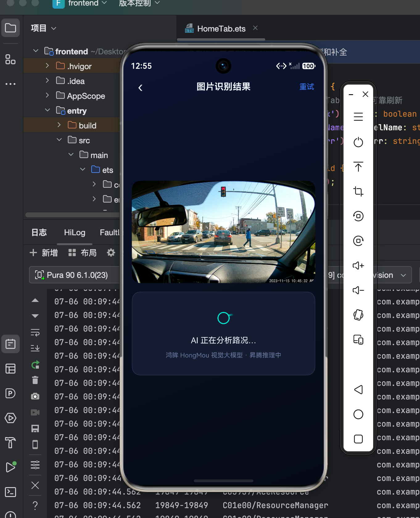Click the 重试 retry link
420x518 pixels.
tap(307, 87)
